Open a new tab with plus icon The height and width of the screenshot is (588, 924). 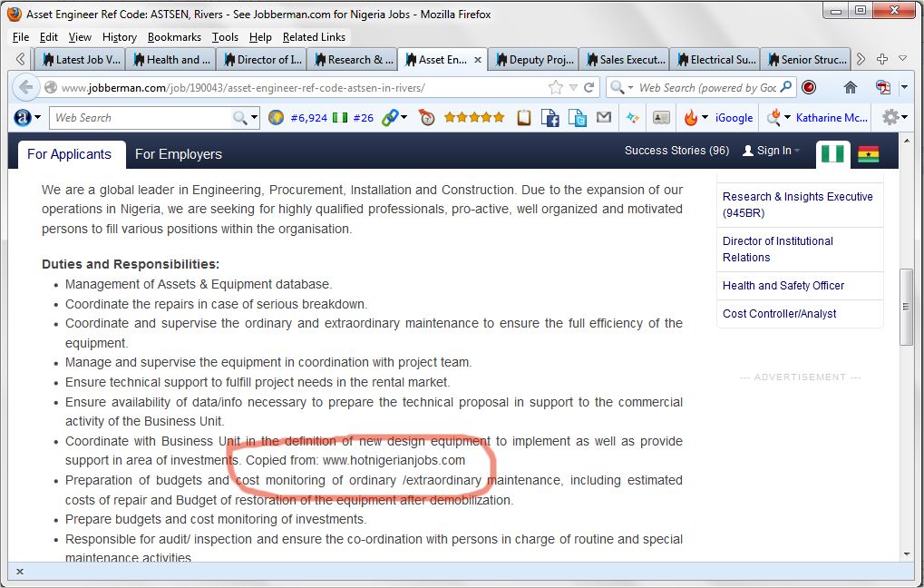[x=882, y=59]
